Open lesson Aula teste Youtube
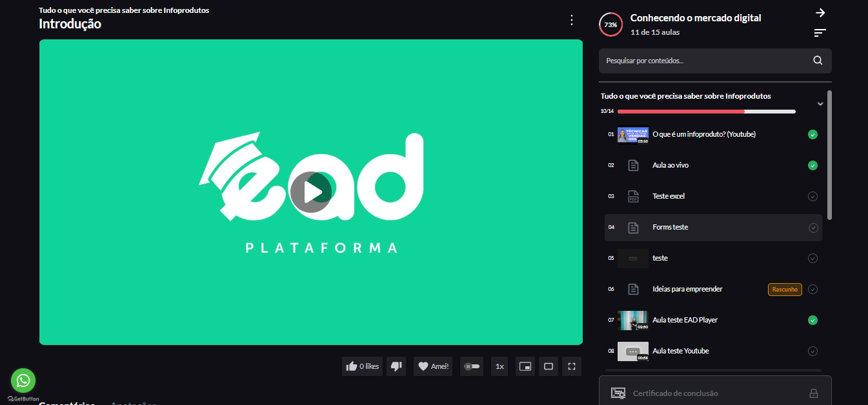The width and height of the screenshot is (868, 405). pos(681,351)
